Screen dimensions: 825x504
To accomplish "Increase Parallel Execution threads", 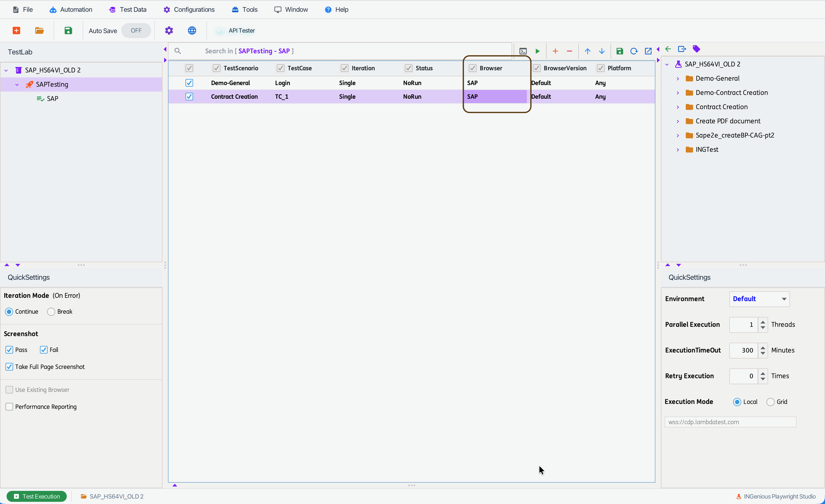I will (763, 322).
